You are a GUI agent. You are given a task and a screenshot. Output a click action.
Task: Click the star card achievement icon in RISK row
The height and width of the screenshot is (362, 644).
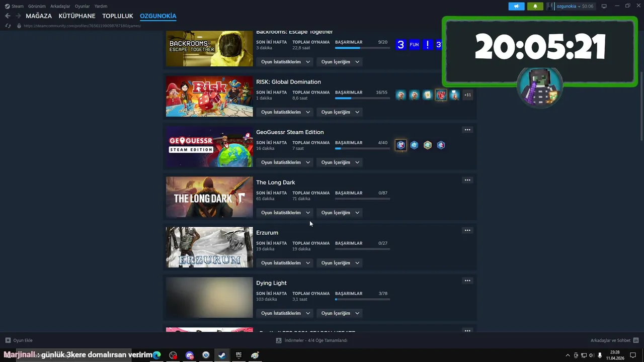tap(427, 95)
